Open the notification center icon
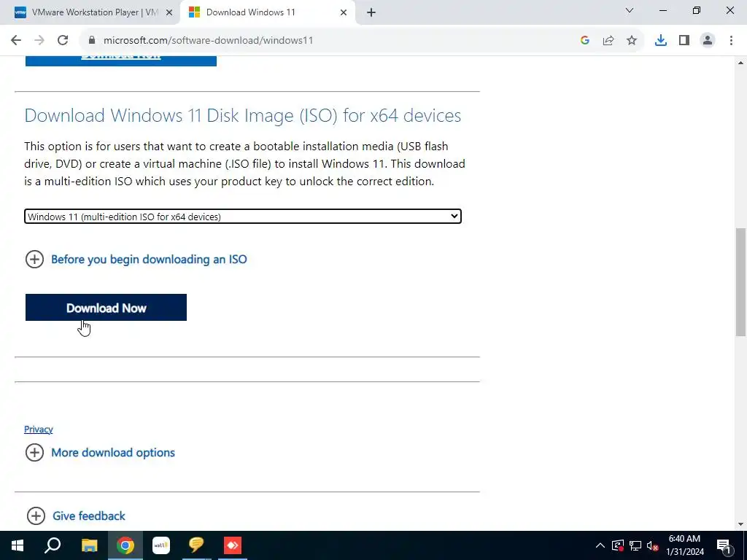The image size is (747, 560). (x=724, y=545)
